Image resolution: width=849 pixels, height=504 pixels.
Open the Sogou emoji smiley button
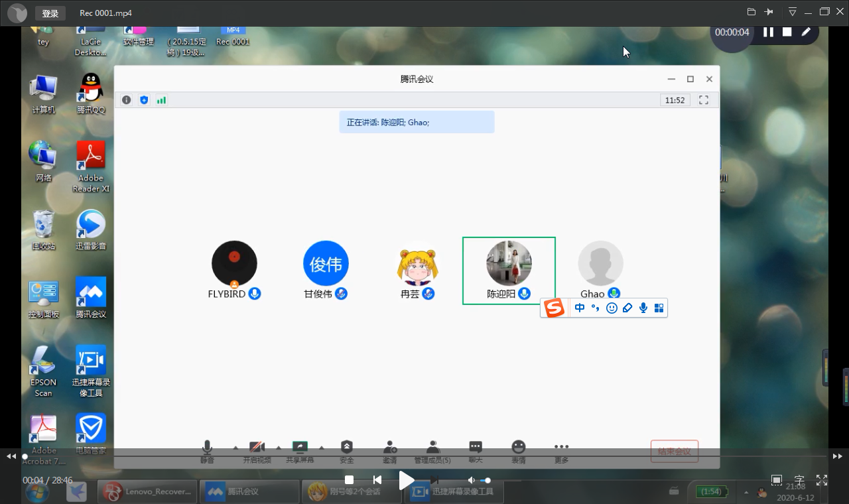(612, 308)
